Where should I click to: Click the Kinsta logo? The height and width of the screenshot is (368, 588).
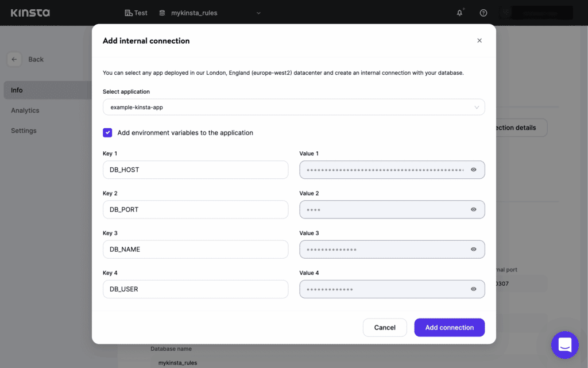30,12
